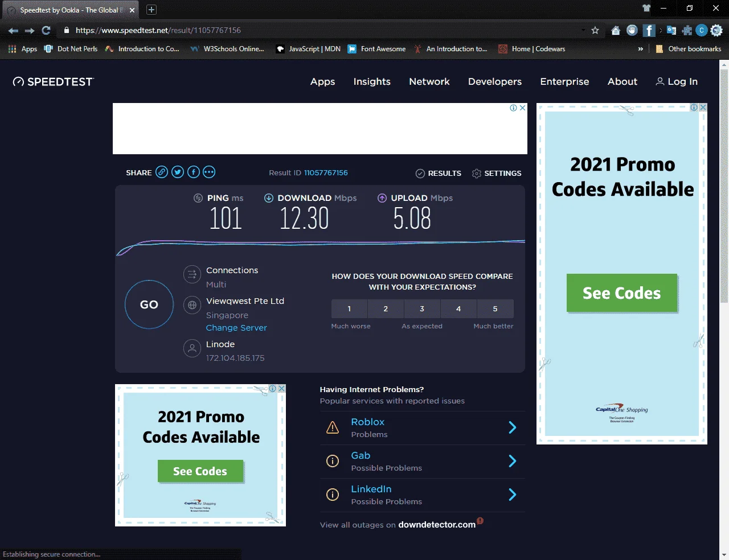Close the top banner ad
The image size is (729, 560).
pos(522,108)
